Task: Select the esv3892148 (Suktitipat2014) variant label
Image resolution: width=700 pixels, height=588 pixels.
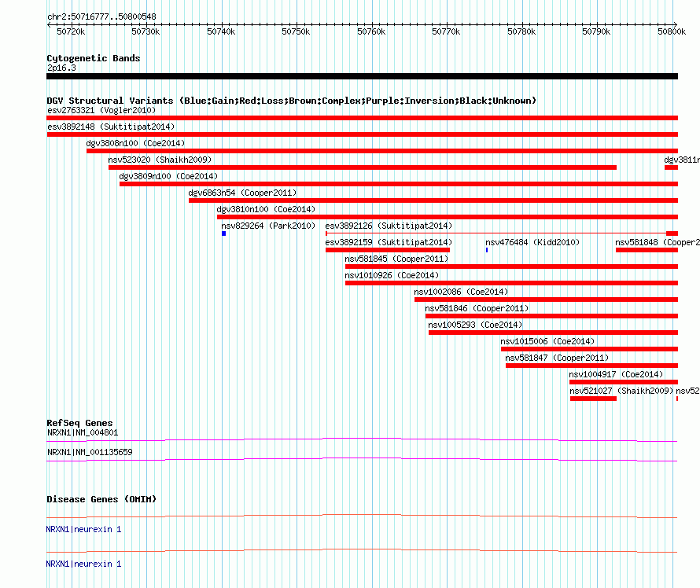Action: (x=111, y=127)
